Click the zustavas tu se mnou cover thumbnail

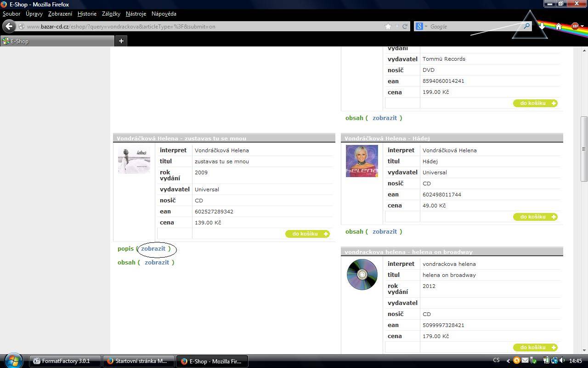(134, 160)
